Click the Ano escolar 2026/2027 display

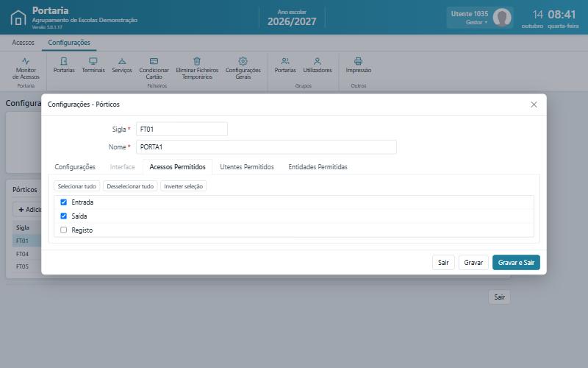pyautogui.click(x=292, y=18)
